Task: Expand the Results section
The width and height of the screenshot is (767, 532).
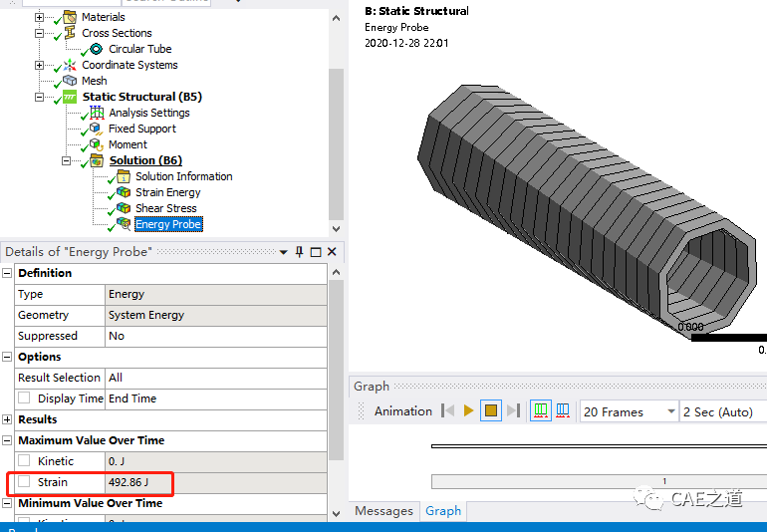Action: click(x=7, y=419)
